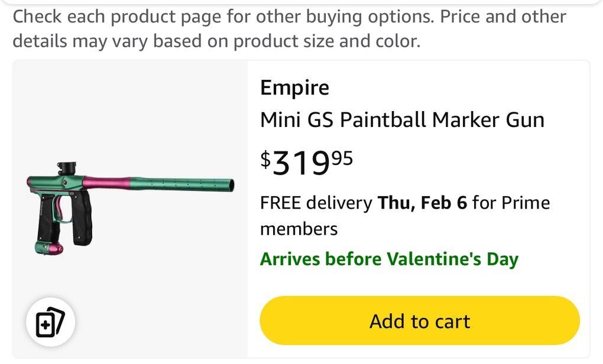This screenshot has height=364, width=603.
Task: Select the bold Thu, Feb 6 delivery date
Action: click(422, 203)
